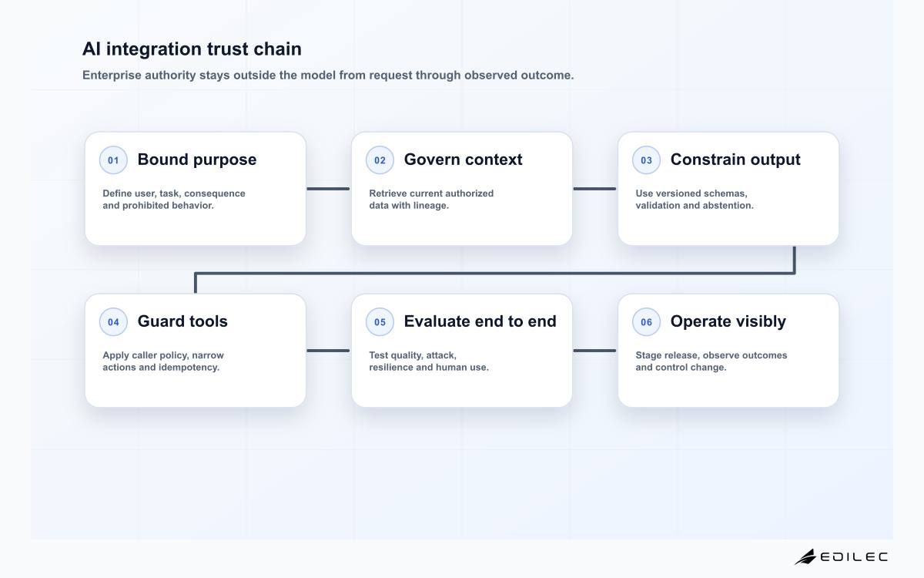924x578 pixels.
Task: Select the Constrain output heading
Action: pos(735,160)
